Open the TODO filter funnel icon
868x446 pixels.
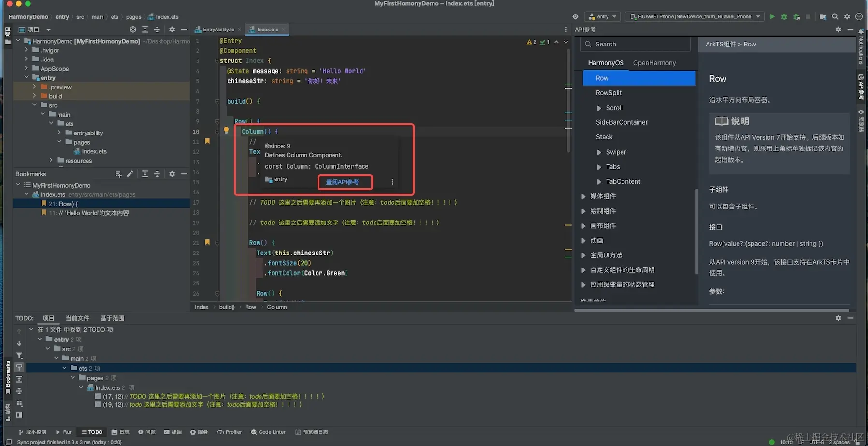click(x=19, y=356)
